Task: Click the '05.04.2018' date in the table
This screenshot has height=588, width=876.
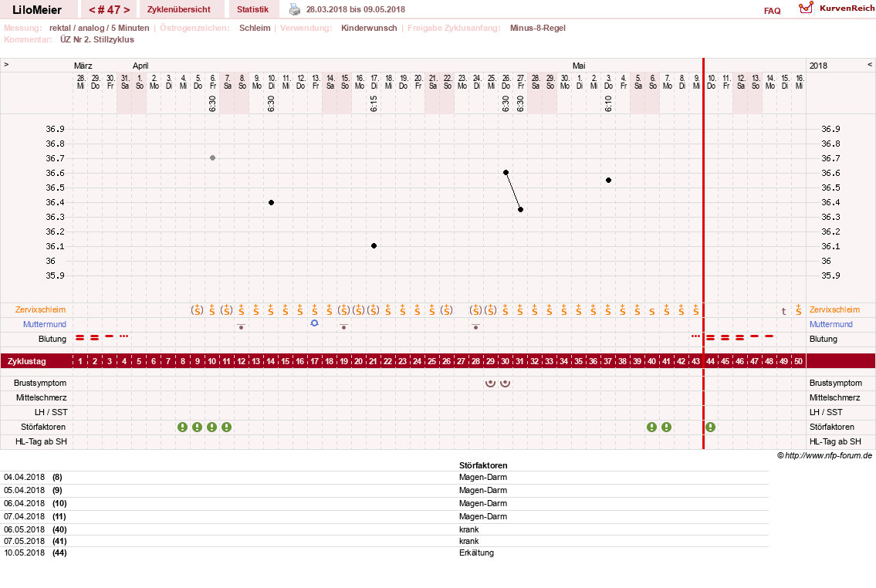Action: click(x=24, y=490)
